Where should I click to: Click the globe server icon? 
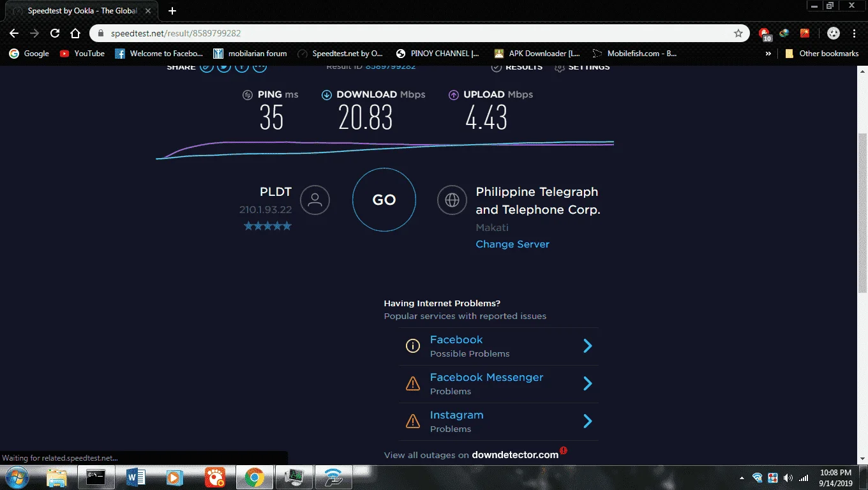point(452,200)
